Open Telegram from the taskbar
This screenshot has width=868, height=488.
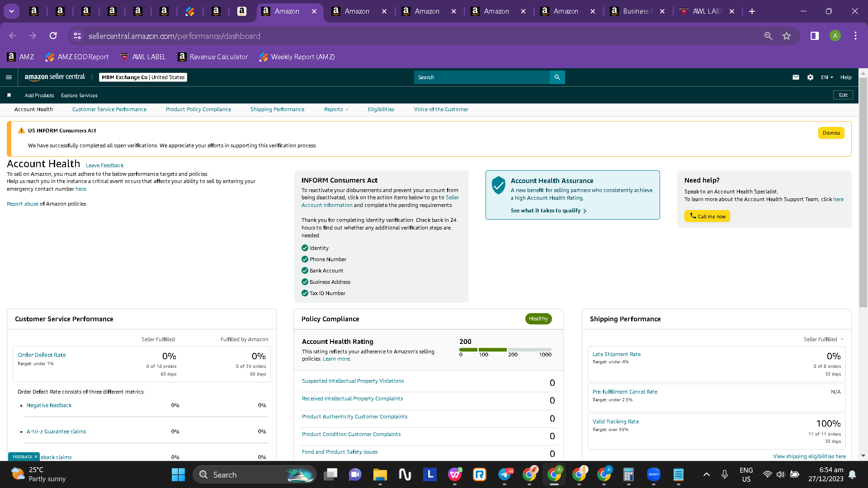tap(505, 474)
